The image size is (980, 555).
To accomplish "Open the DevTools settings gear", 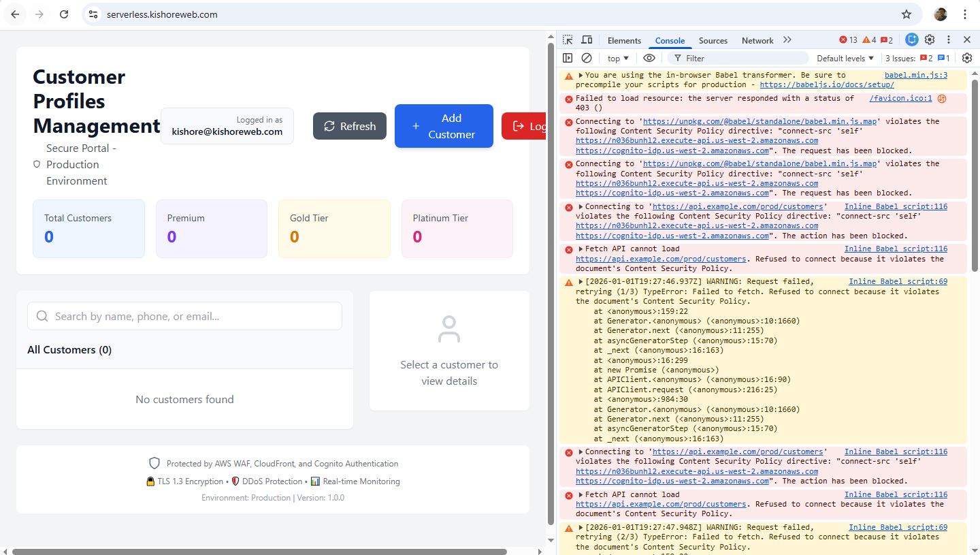I will (x=930, y=40).
